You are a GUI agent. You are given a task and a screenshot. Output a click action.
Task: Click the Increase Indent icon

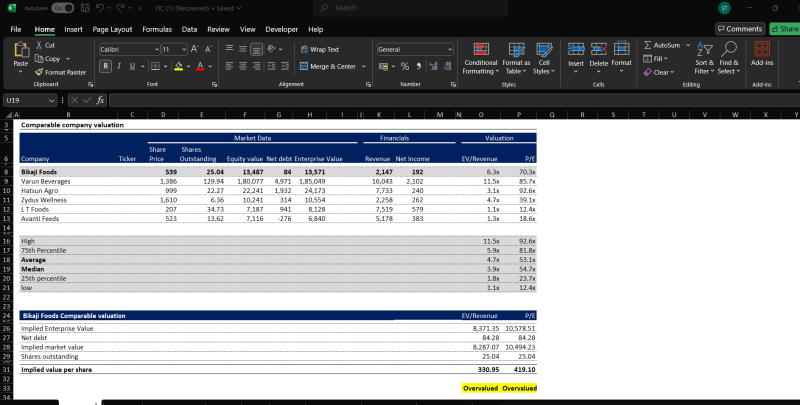[285, 66]
